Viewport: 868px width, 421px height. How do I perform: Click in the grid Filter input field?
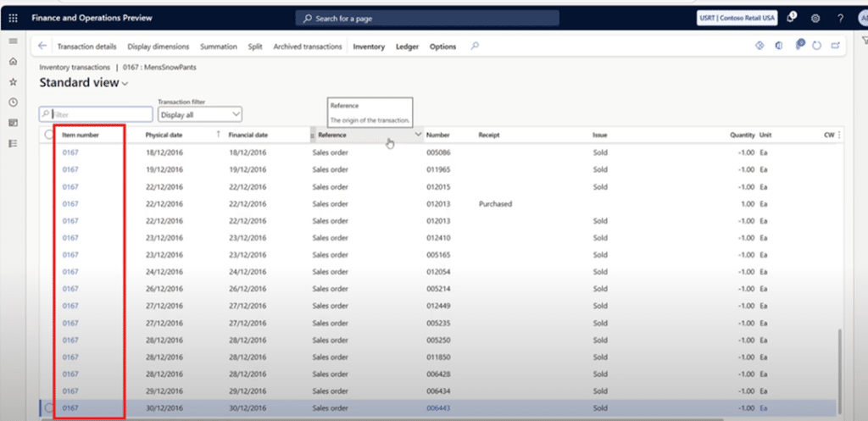(96, 114)
